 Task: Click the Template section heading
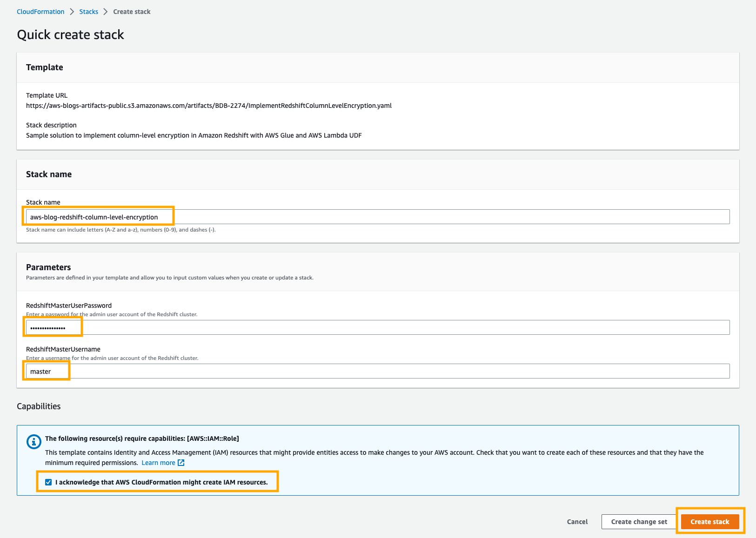45,67
